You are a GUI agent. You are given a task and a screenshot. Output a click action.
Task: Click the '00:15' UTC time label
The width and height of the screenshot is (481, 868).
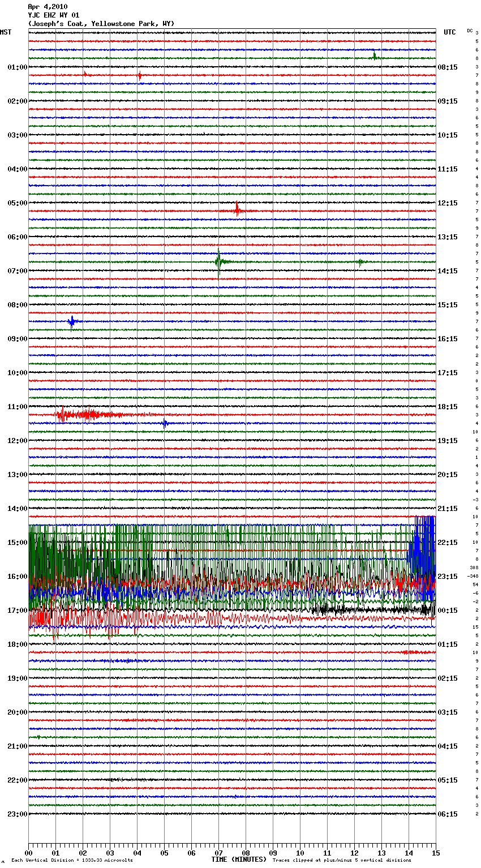(x=448, y=611)
